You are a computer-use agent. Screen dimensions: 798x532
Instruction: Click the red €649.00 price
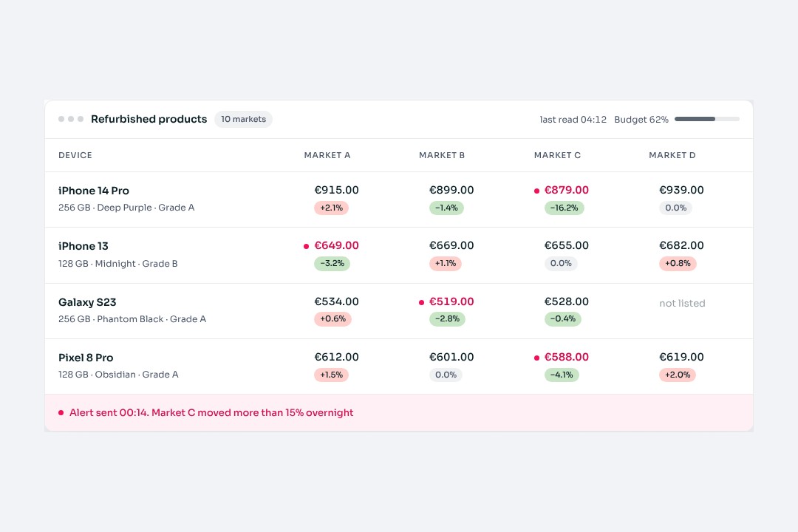coord(336,245)
